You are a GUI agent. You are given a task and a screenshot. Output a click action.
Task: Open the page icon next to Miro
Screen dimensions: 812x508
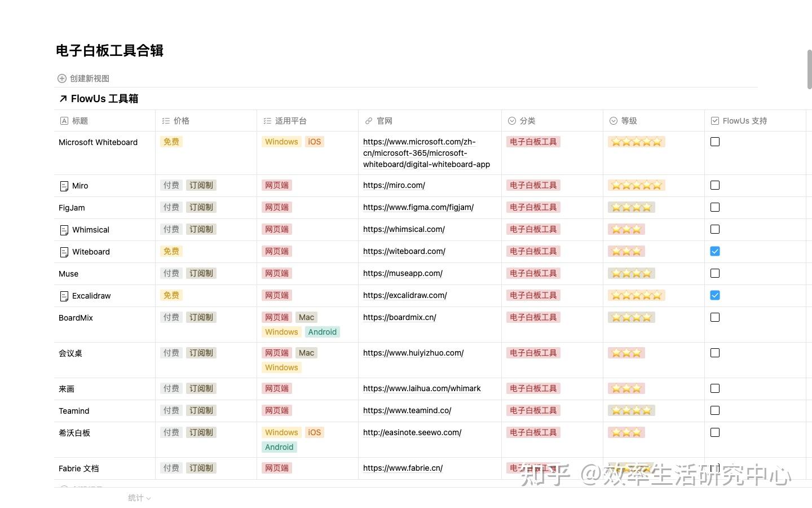(x=64, y=186)
